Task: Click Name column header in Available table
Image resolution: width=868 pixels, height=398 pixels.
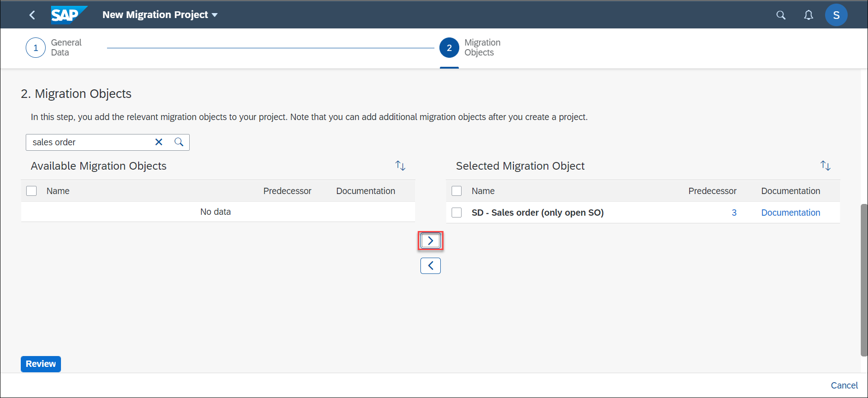Action: point(58,191)
